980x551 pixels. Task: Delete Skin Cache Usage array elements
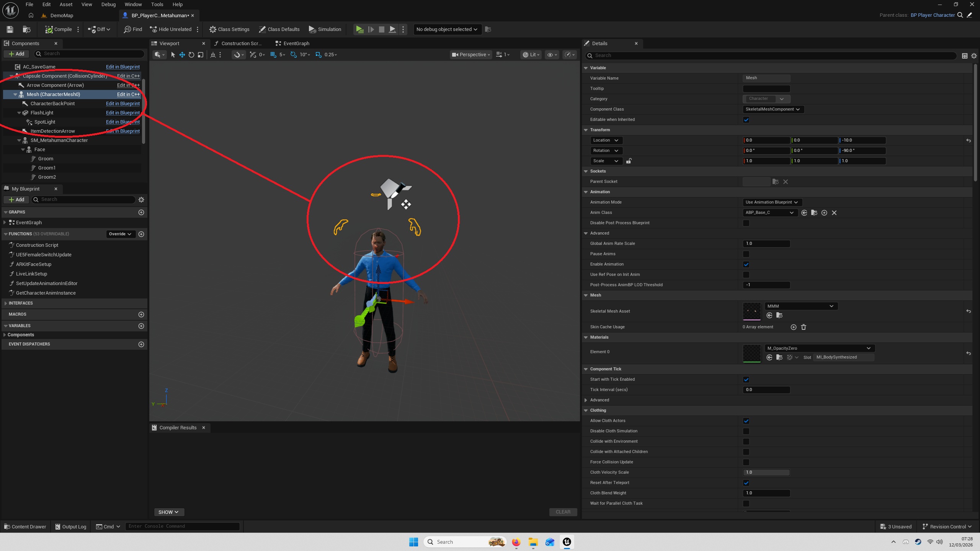804,327
